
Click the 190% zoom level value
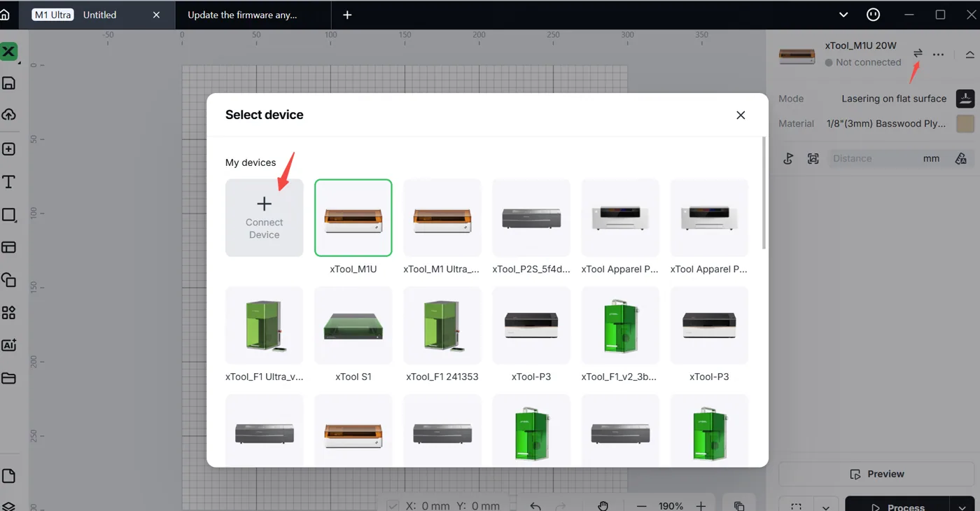[x=671, y=506]
